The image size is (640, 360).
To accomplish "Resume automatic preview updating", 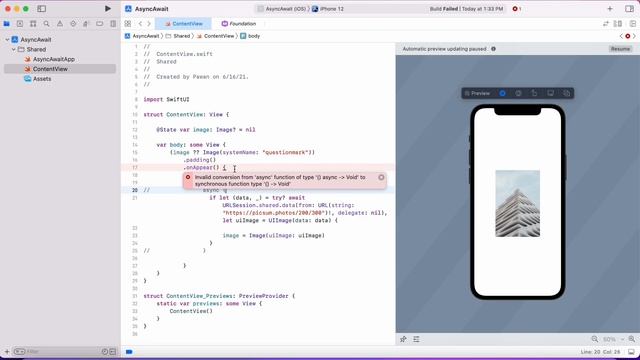I will [620, 49].
